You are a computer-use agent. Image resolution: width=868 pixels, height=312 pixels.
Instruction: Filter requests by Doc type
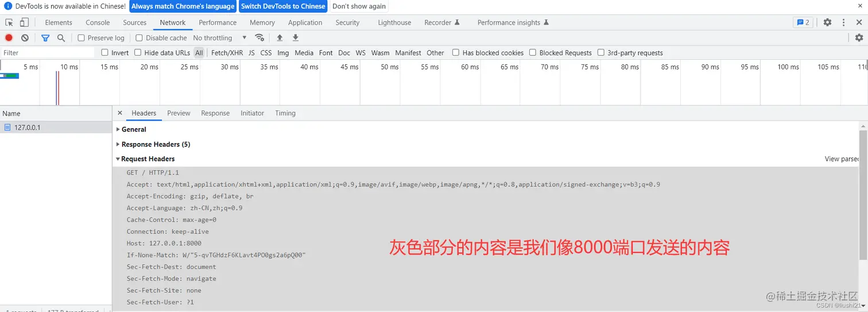(x=344, y=52)
